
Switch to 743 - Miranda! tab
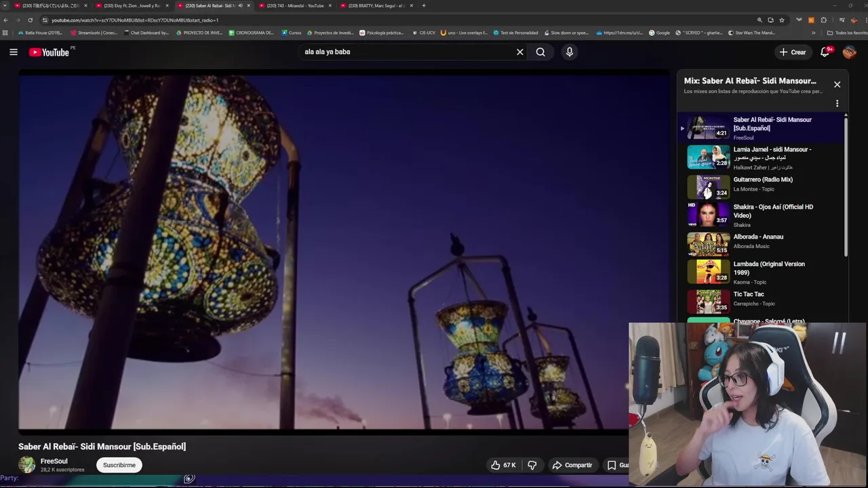click(x=294, y=5)
